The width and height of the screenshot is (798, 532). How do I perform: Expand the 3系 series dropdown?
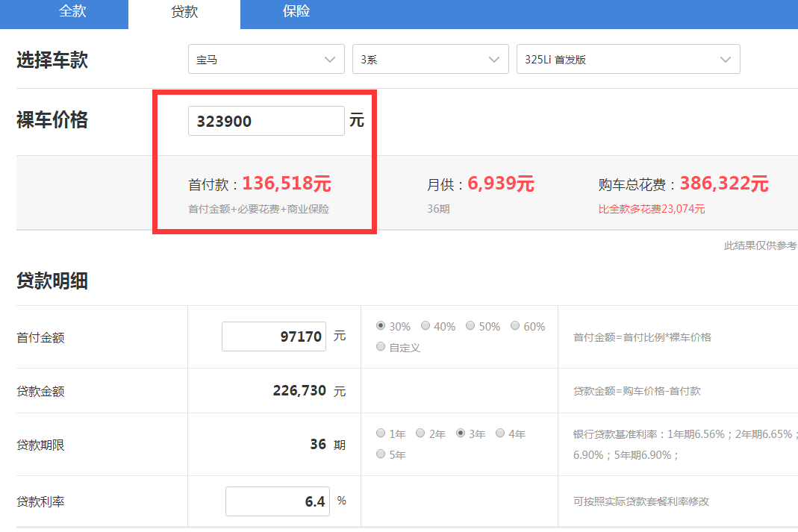[x=431, y=59]
